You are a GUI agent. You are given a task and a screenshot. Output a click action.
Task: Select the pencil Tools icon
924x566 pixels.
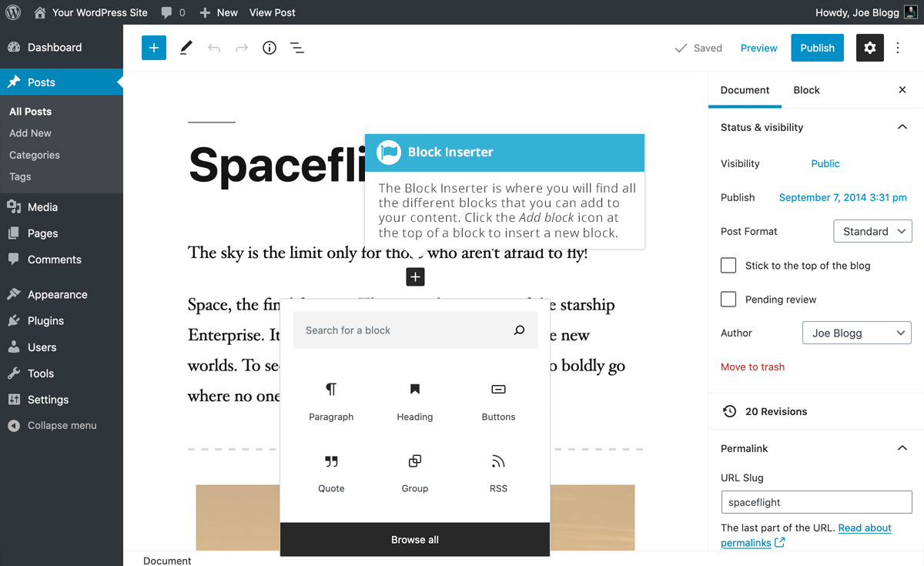186,48
